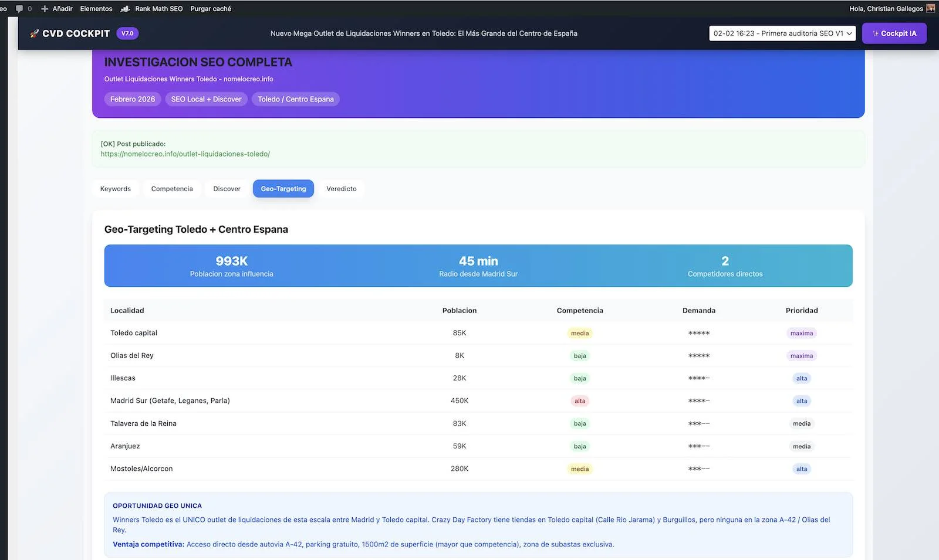Click Purgar caché in the admin bar

tap(210, 9)
